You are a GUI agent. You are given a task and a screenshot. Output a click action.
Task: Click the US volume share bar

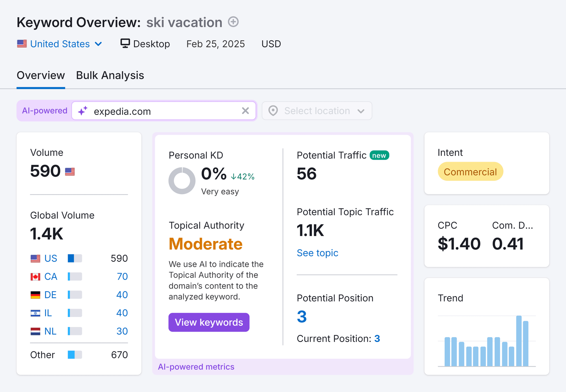pyautogui.click(x=75, y=258)
